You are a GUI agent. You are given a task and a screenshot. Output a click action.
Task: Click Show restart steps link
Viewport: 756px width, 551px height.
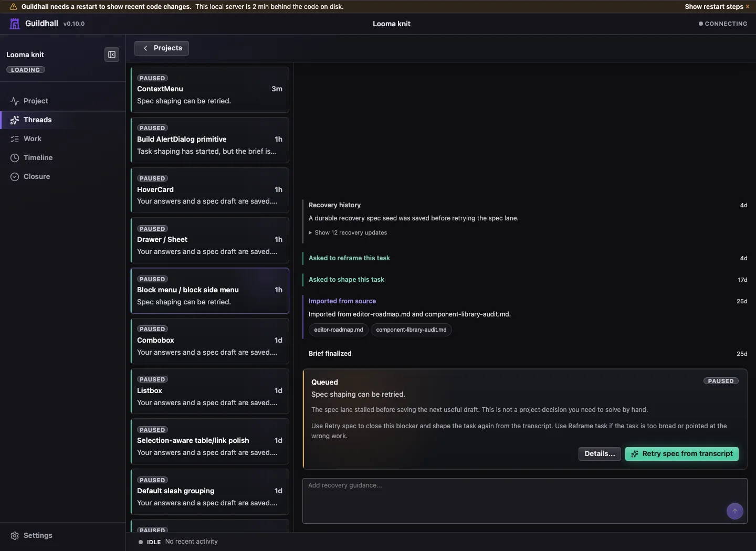[x=714, y=7]
